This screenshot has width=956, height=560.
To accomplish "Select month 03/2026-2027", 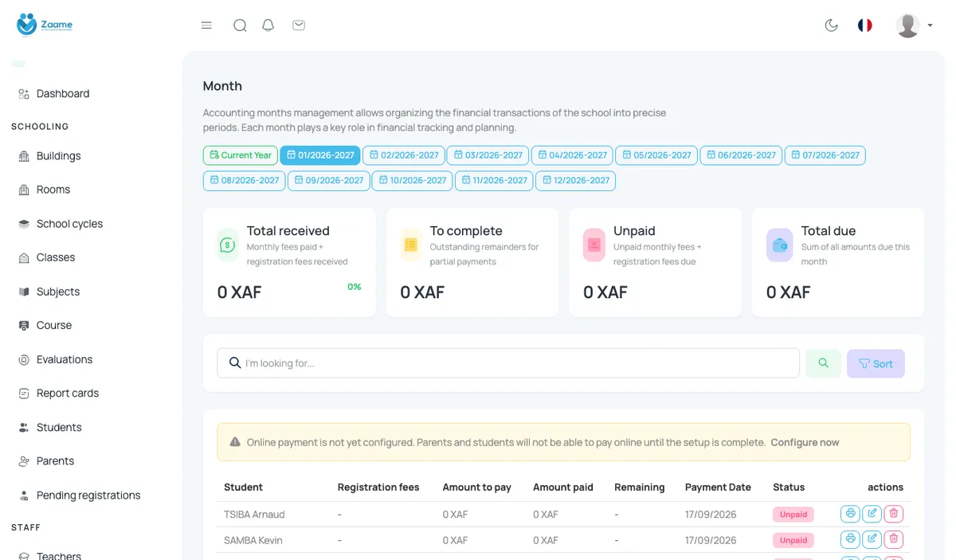I will coord(488,155).
